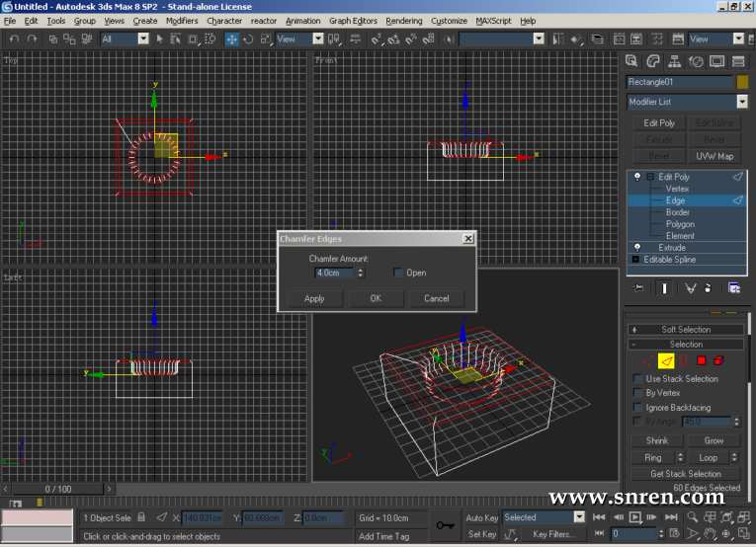Click the Undo arrow icon
This screenshot has height=547, width=756.
[x=13, y=39]
